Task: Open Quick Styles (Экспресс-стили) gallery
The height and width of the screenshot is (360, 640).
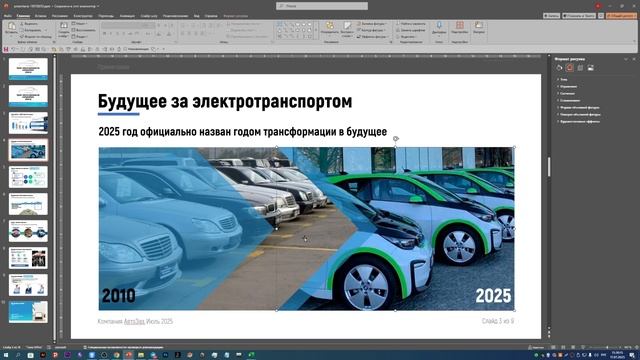Action: (x=347, y=28)
